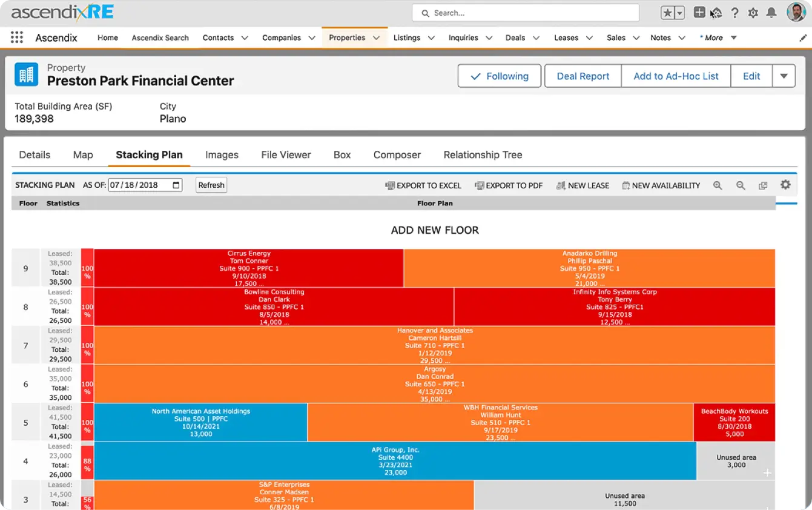Viewport: 812px width, 510px height.
Task: Go to the Home nav item
Action: [108, 38]
